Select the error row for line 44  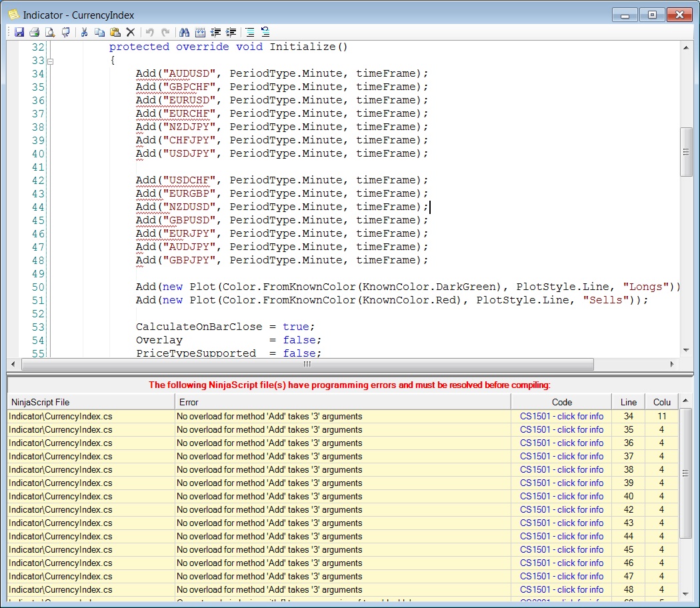pyautogui.click(x=343, y=537)
